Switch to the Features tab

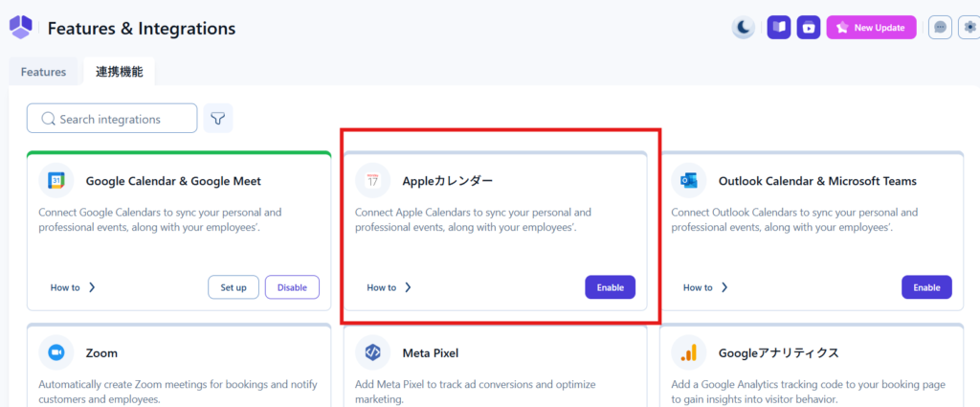tap(43, 72)
